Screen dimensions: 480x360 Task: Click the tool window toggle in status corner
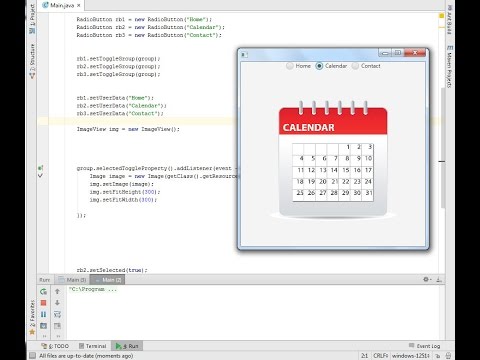pyautogui.click(x=32, y=356)
